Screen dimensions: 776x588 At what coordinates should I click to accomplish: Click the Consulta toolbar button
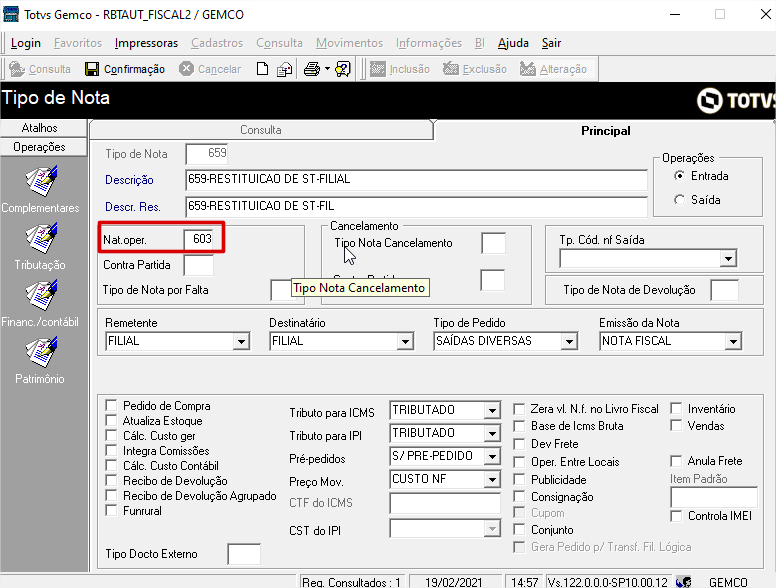40,69
